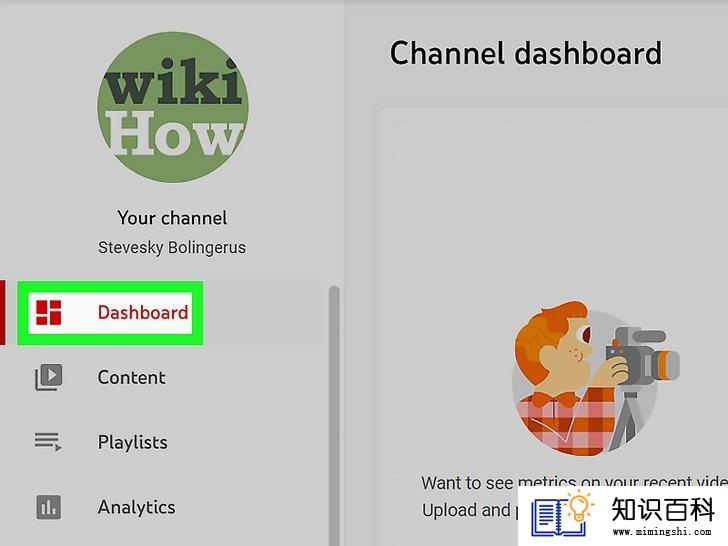Click the red active indicator bar beside Dashboard

3,312
